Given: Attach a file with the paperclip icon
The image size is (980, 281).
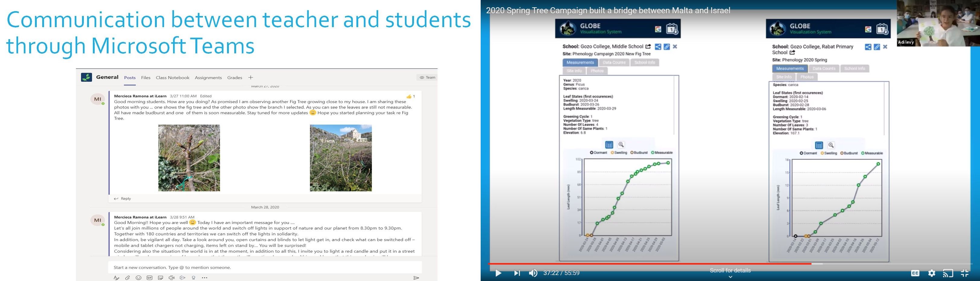Looking at the screenshot, I should [128, 278].
